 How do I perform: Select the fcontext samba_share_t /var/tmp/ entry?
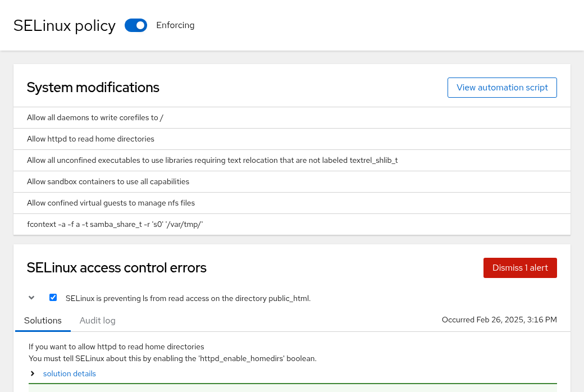291,224
